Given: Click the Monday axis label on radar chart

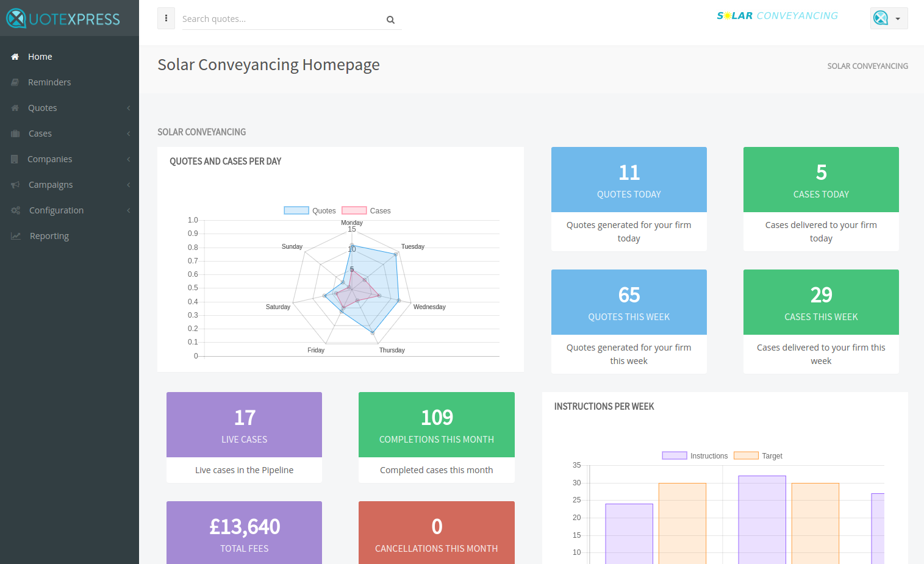Looking at the screenshot, I should [352, 223].
